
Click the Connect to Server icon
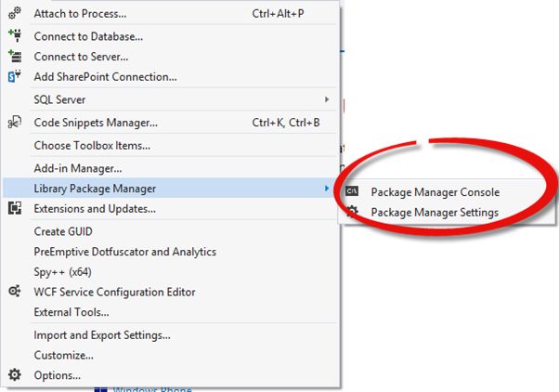[x=14, y=57]
